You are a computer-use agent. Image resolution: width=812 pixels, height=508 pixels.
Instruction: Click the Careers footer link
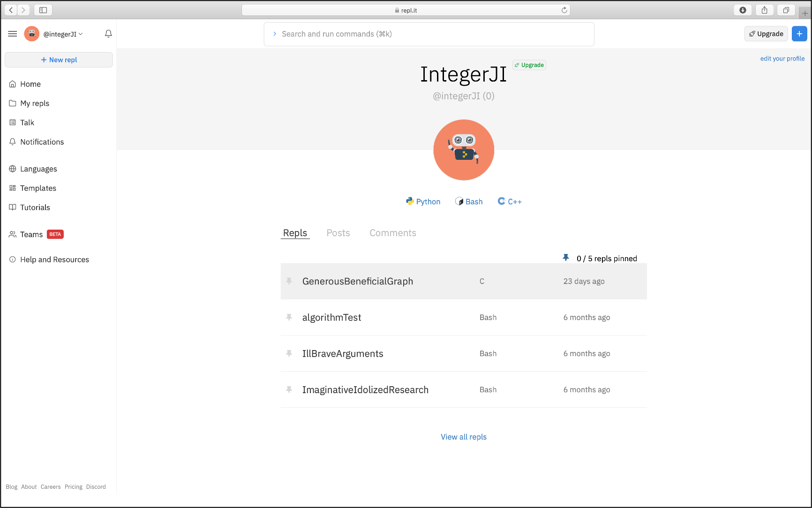tap(51, 487)
